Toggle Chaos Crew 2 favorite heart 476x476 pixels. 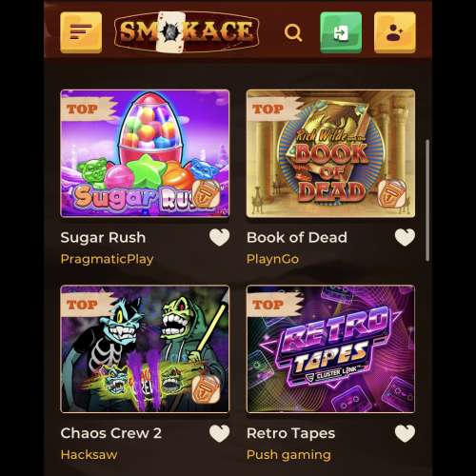click(220, 433)
